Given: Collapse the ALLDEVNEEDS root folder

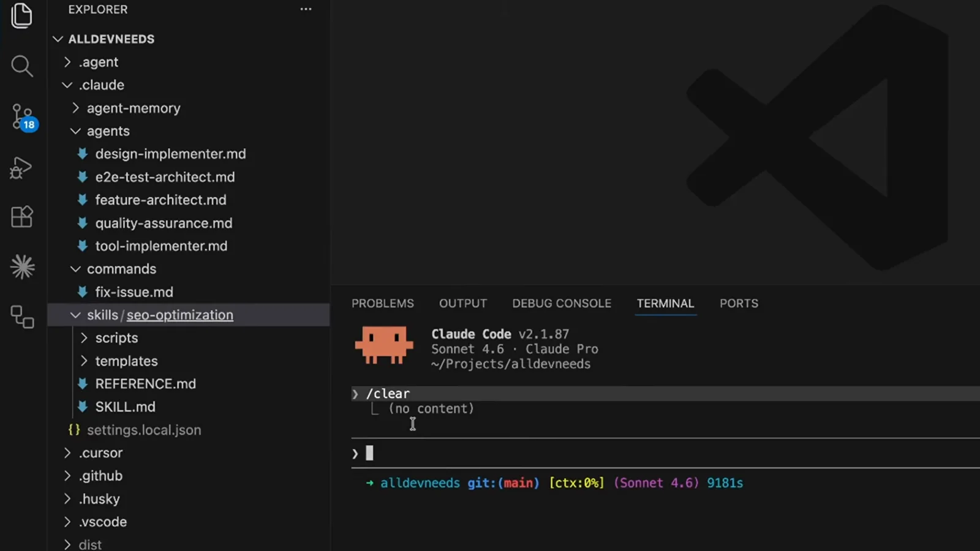Looking at the screenshot, I should [58, 39].
